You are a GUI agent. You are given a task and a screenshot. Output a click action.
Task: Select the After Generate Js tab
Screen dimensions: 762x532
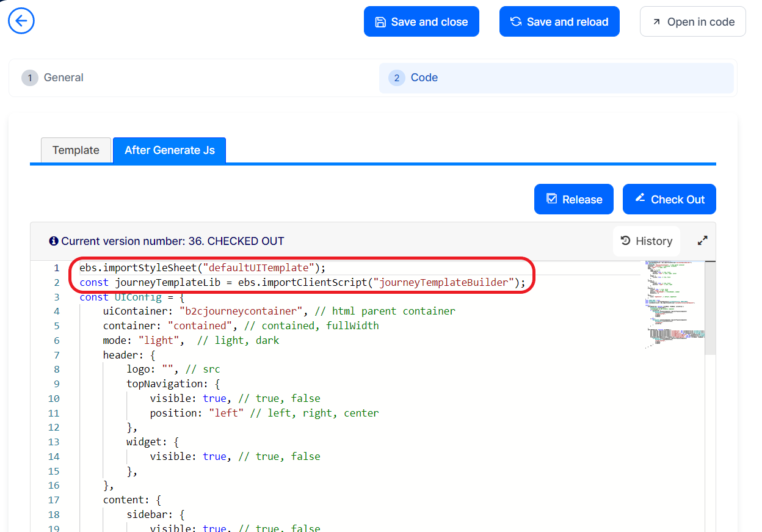pos(169,150)
